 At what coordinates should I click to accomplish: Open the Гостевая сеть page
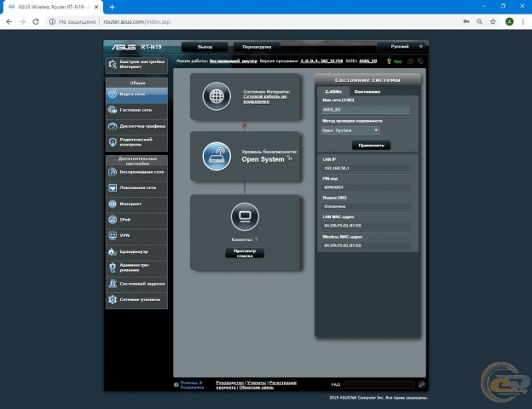click(x=136, y=110)
